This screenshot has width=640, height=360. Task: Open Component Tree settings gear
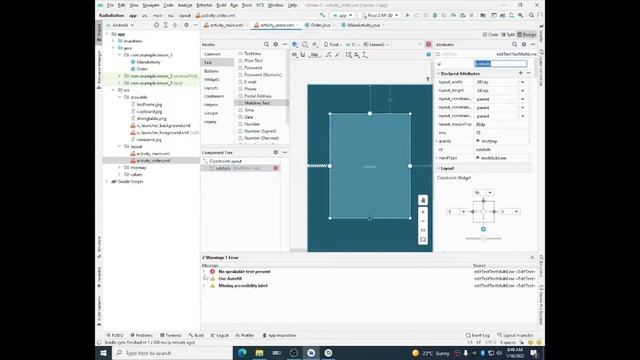[x=276, y=152]
